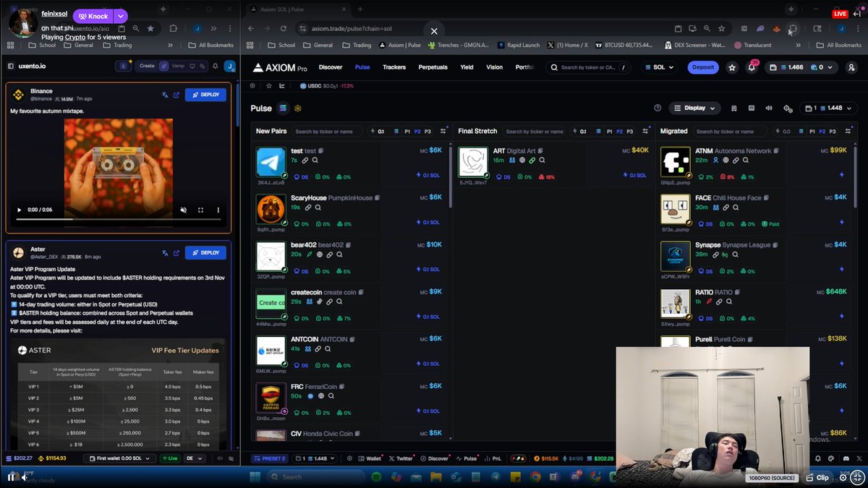The height and width of the screenshot is (488, 868).
Task: Expand the Display dropdown
Action: point(694,108)
